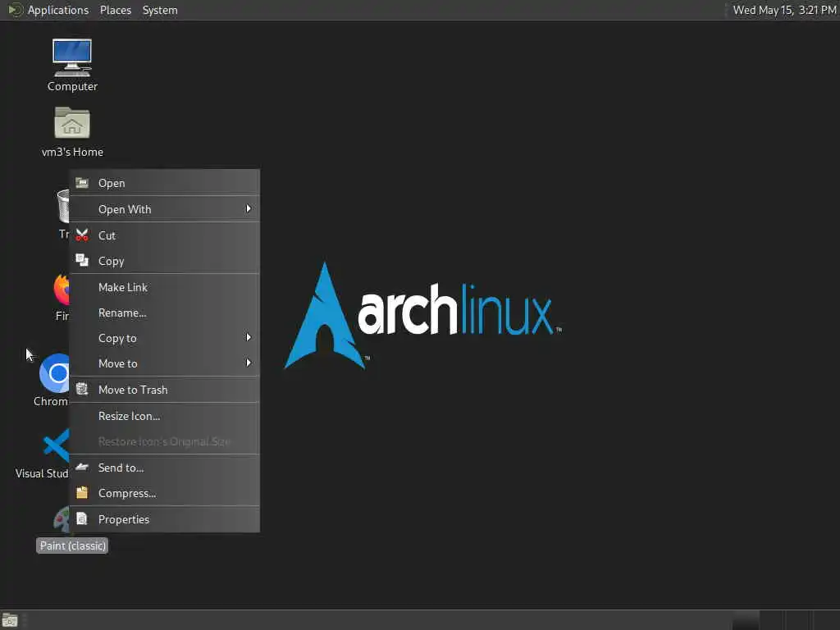
Task: Click the document icon beside Properties
Action: (x=82, y=518)
